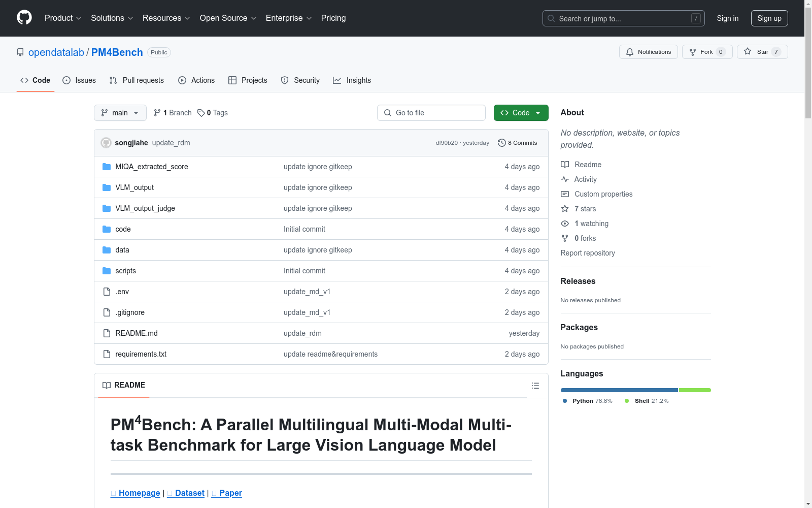Click the repository icon beside opendatalab
The height and width of the screenshot is (508, 812).
pyautogui.click(x=20, y=52)
